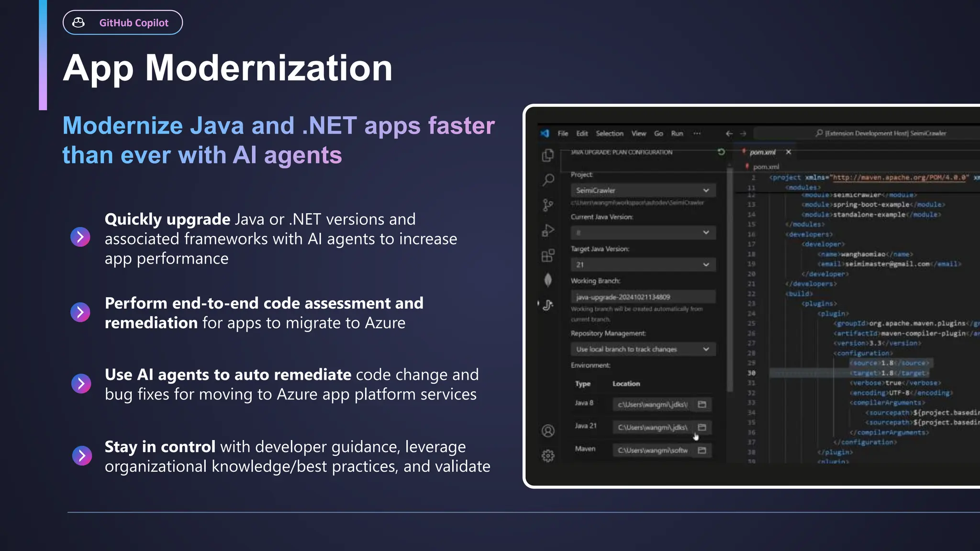Close the pom.xml tab
Image resolution: width=980 pixels, height=551 pixels.
pos(789,152)
